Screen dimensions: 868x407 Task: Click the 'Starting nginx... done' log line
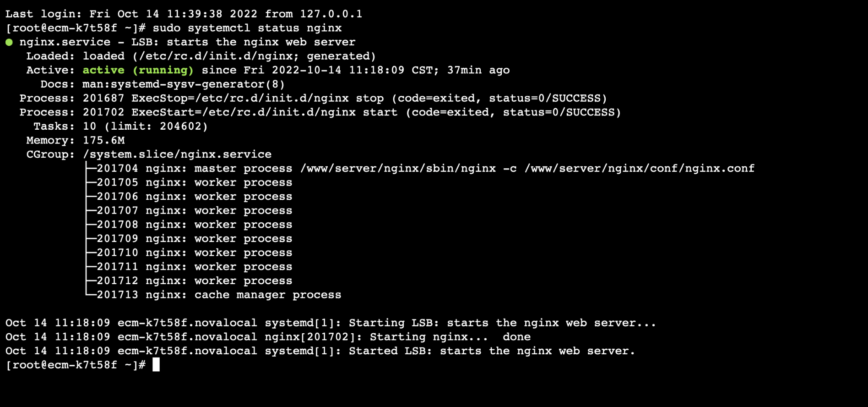(268, 337)
